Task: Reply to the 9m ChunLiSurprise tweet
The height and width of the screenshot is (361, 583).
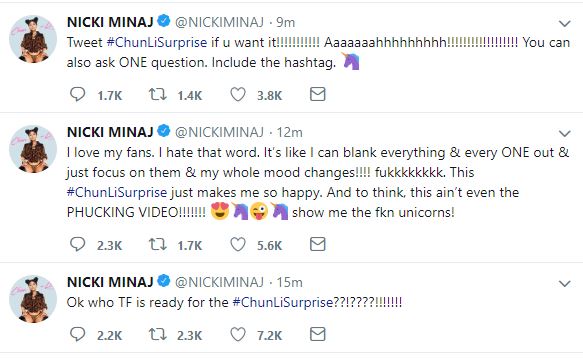Action: pos(77,94)
